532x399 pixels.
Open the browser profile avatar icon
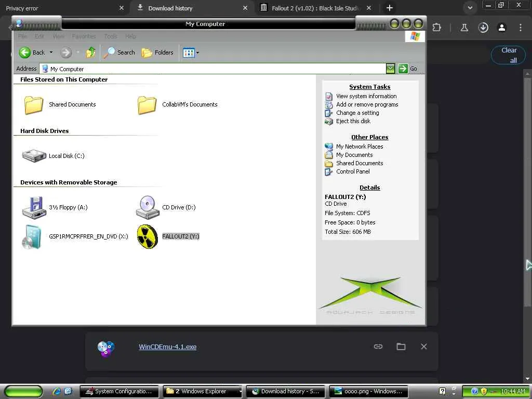502,28
